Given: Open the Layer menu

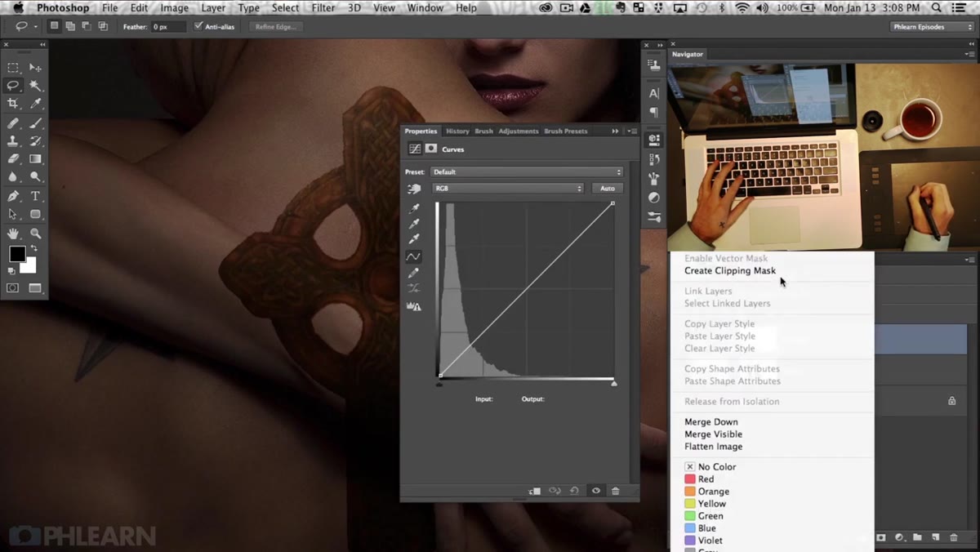Looking at the screenshot, I should [213, 8].
